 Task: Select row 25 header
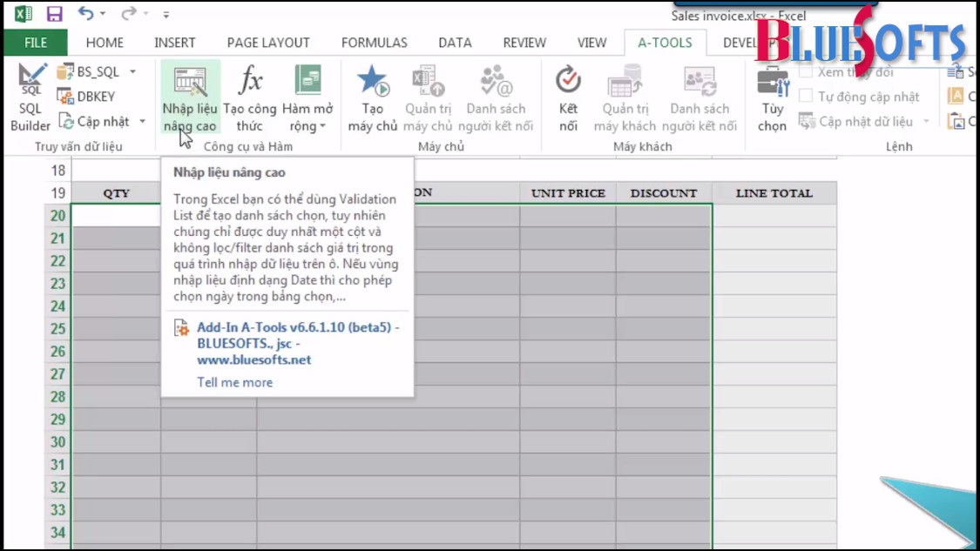57,329
